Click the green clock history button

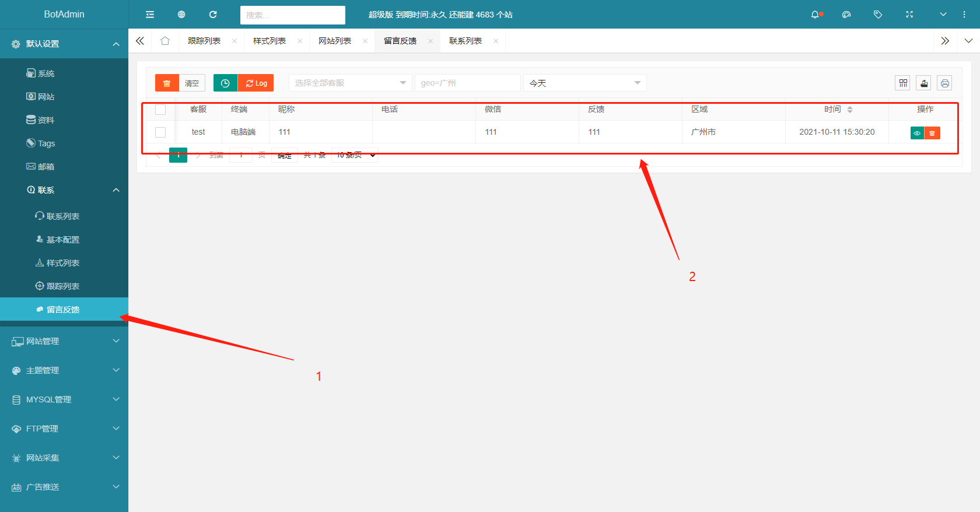(x=225, y=83)
